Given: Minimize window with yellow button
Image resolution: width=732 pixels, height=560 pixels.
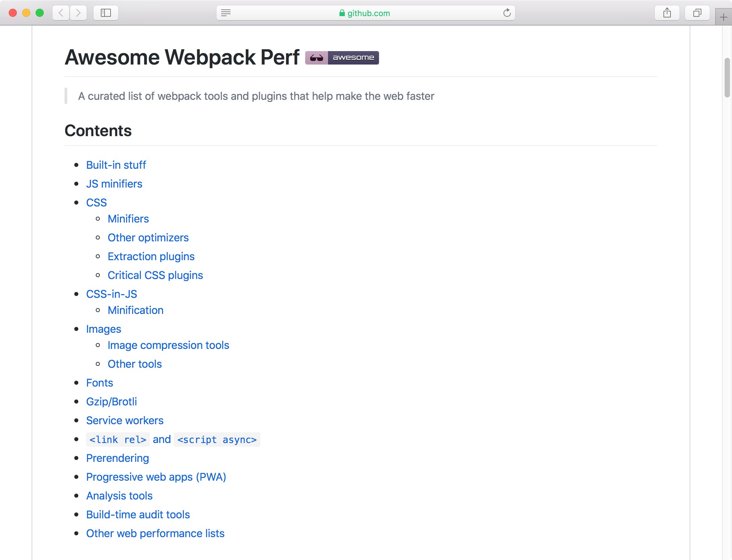Looking at the screenshot, I should [x=26, y=13].
